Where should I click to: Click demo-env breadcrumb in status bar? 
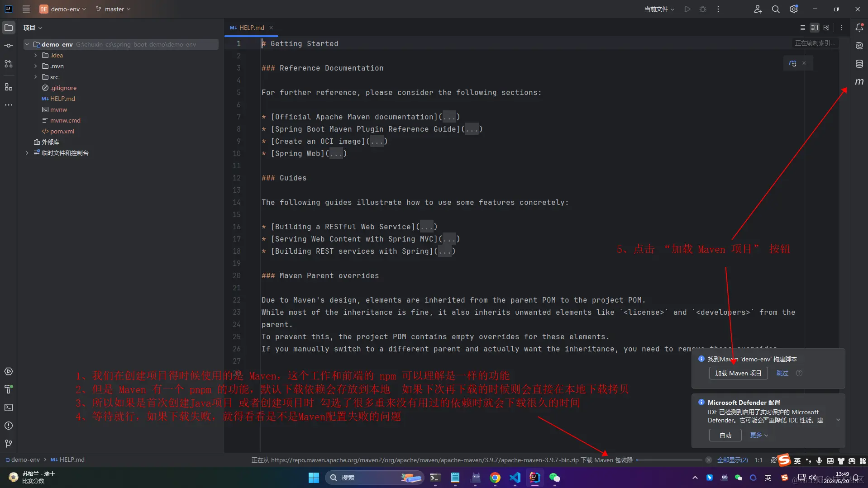[x=23, y=460]
